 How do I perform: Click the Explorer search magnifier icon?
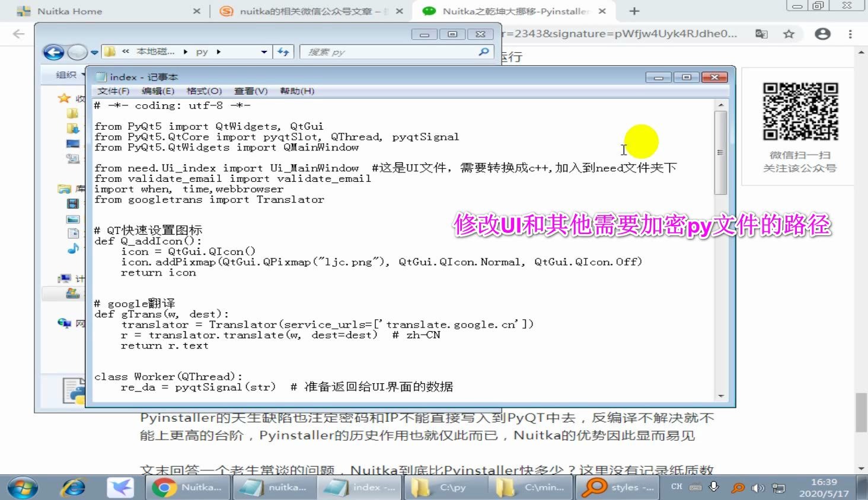[484, 52]
